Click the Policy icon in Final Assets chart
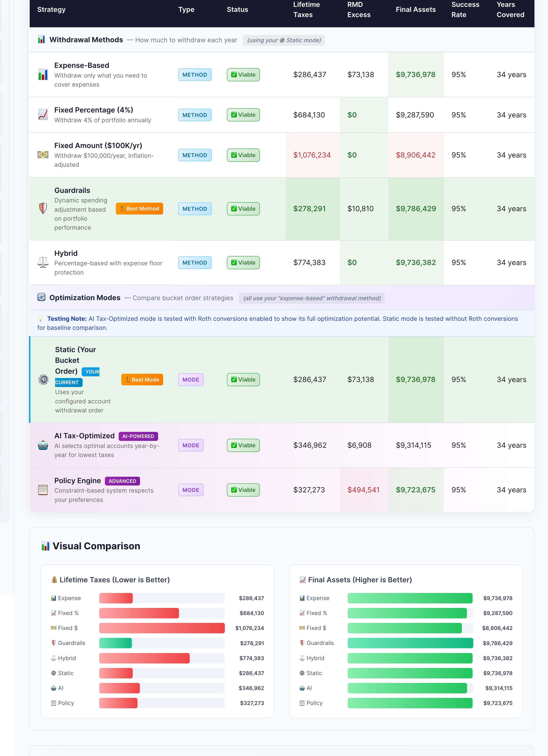 point(302,703)
